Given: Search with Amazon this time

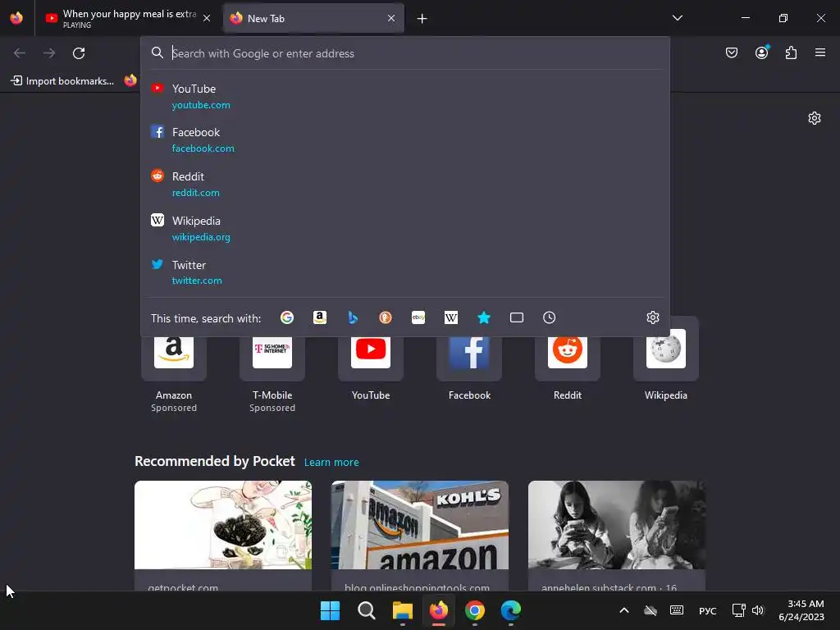Looking at the screenshot, I should pyautogui.click(x=320, y=317).
